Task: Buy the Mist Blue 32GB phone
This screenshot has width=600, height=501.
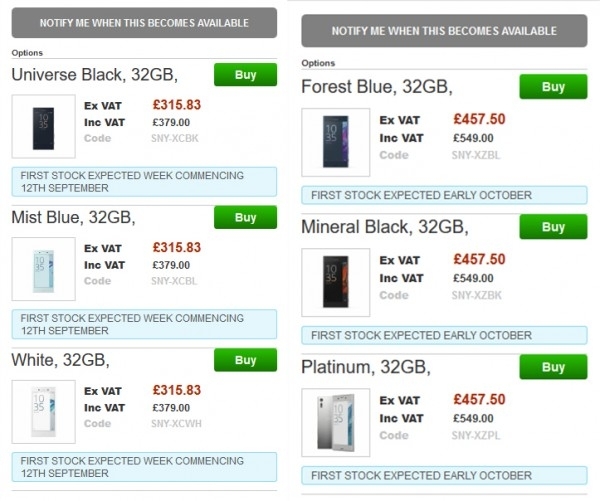Action: pos(245,217)
